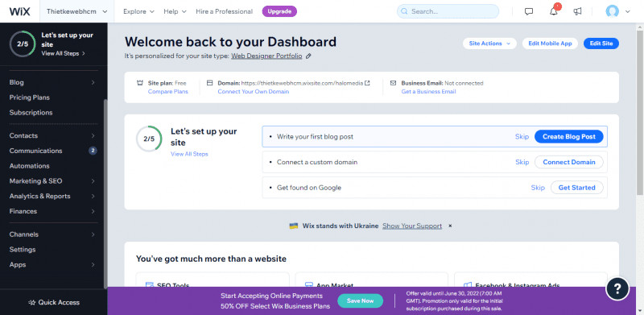
Task: Click View All Steps in sidebar
Action: [64, 53]
